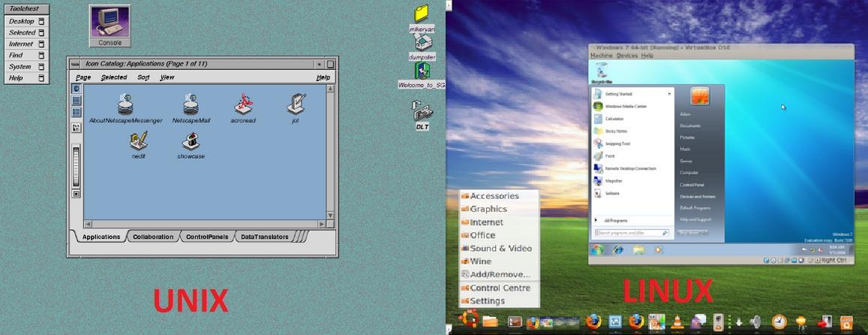Screen dimensions: 868x335
Task: Open the Internet menu in Toolchest
Action: coord(26,44)
